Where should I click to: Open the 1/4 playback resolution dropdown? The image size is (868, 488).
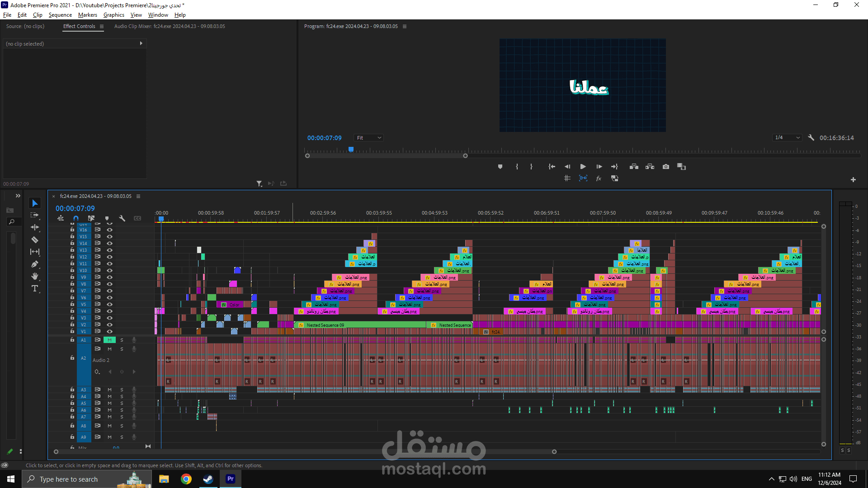click(787, 138)
